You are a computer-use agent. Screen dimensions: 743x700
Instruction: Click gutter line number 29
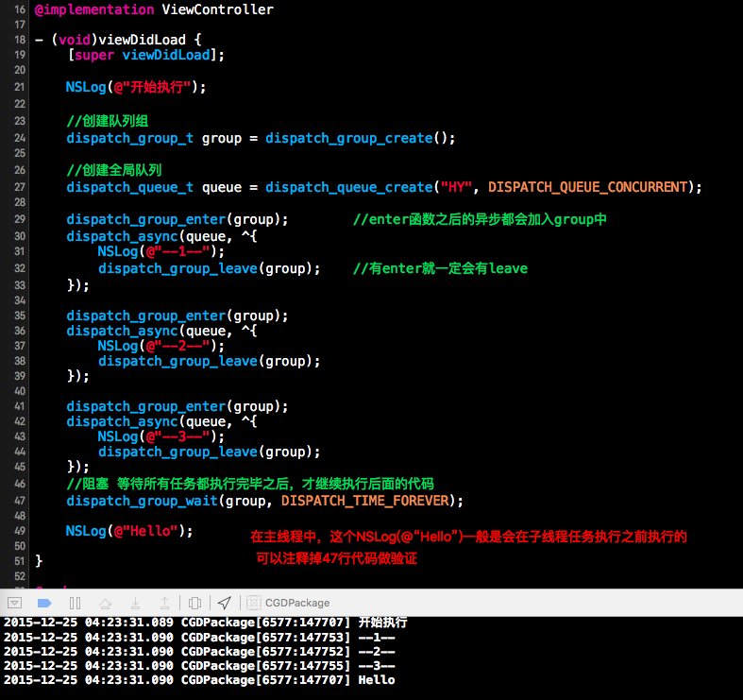20,219
